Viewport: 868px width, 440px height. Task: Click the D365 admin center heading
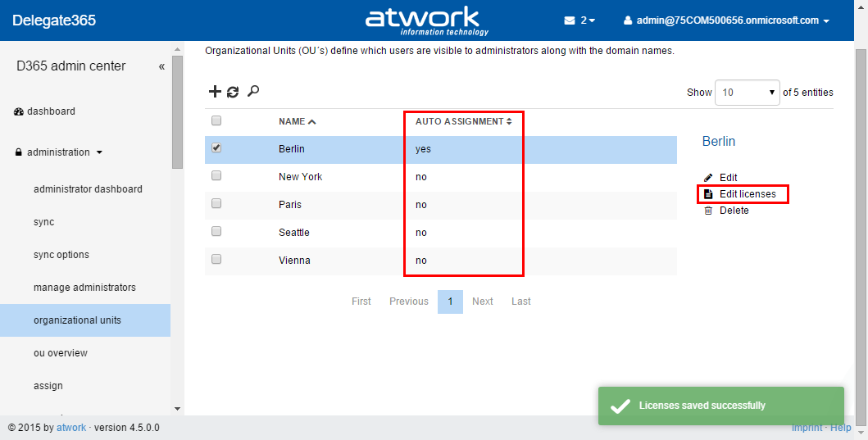(70, 66)
